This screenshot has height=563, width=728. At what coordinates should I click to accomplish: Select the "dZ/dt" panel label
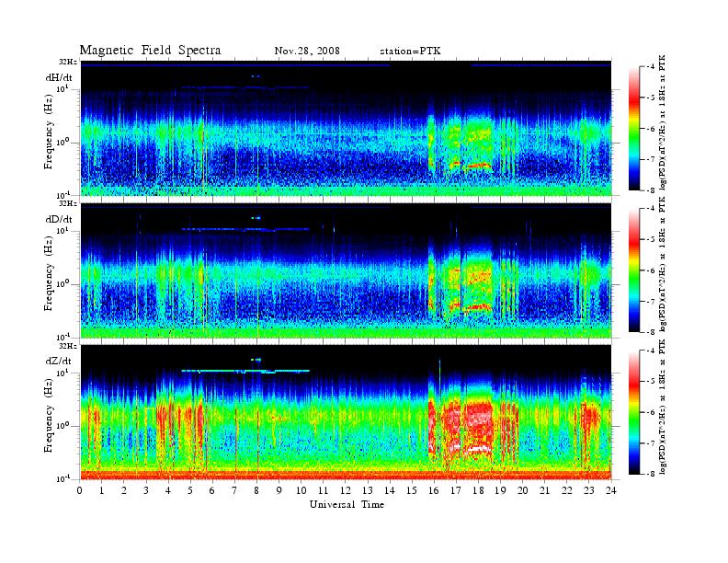pyautogui.click(x=59, y=361)
